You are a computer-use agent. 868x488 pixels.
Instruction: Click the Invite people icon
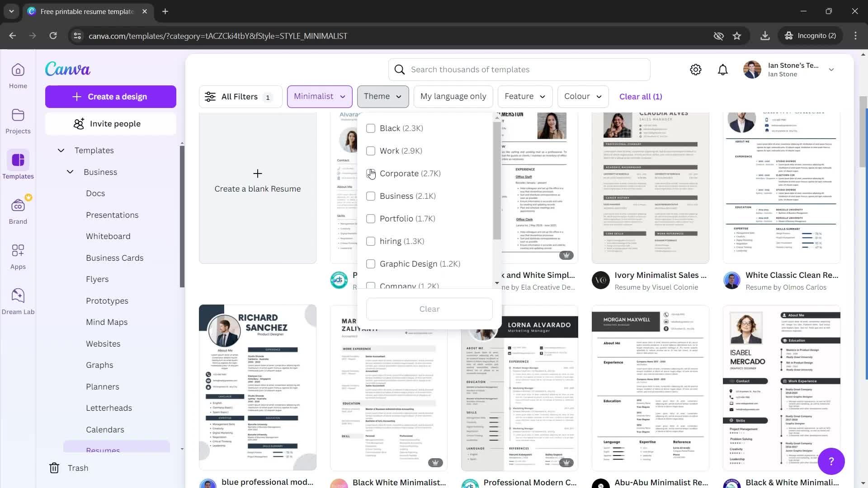pos(79,124)
